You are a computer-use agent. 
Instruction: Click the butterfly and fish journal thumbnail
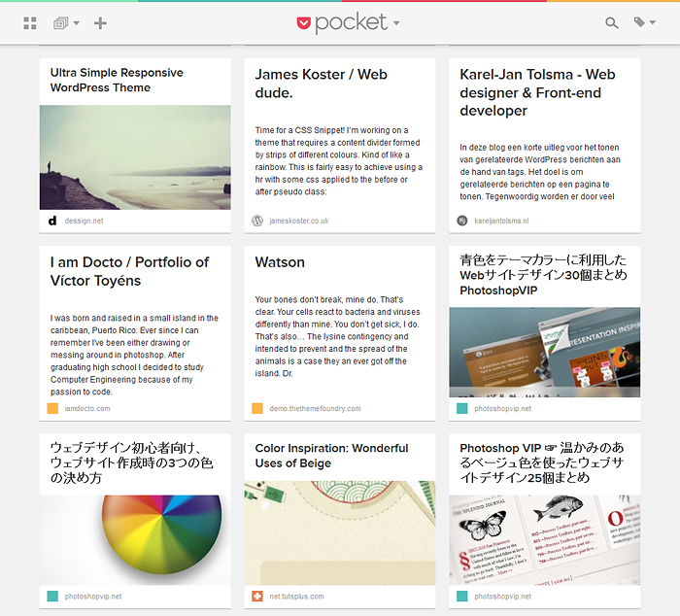545,539
